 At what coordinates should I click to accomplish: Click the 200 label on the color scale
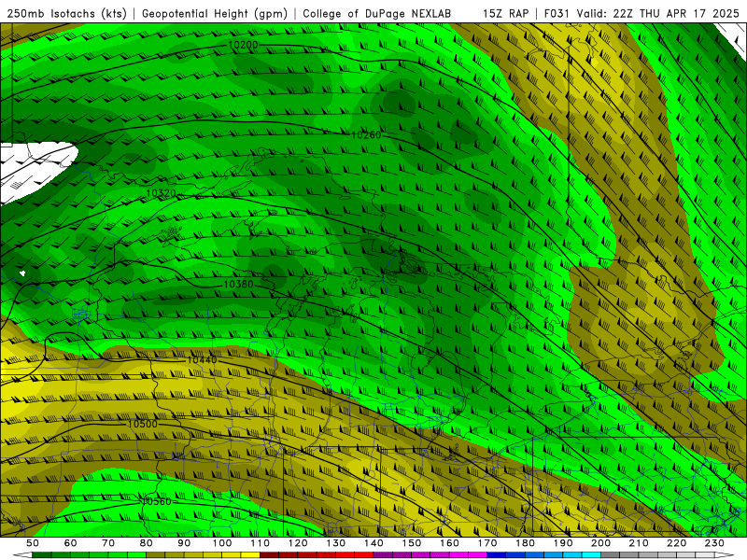coord(600,543)
